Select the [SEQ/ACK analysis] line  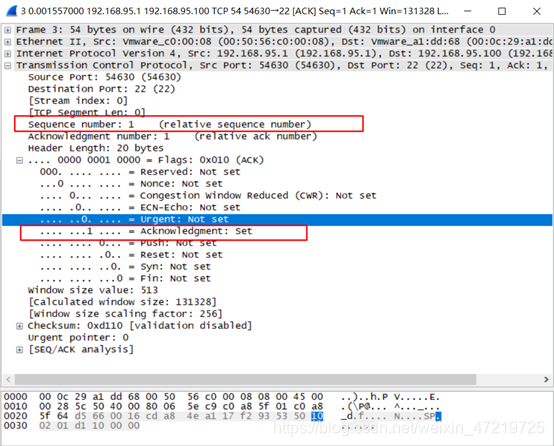click(x=81, y=350)
